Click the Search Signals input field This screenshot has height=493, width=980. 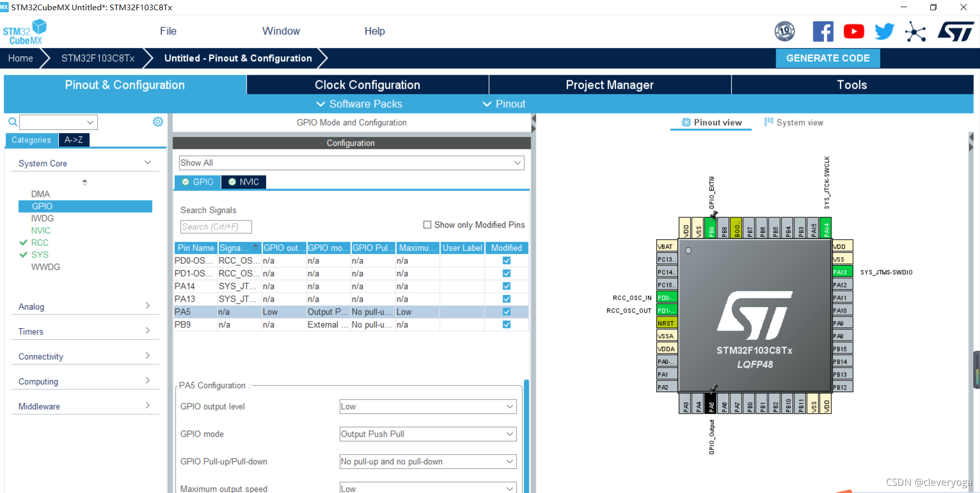pos(216,227)
